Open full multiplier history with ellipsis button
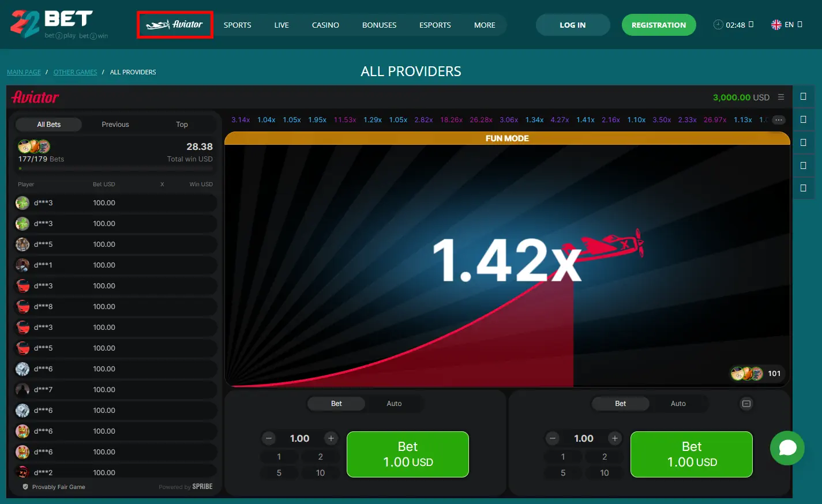The image size is (822, 504). pos(779,119)
